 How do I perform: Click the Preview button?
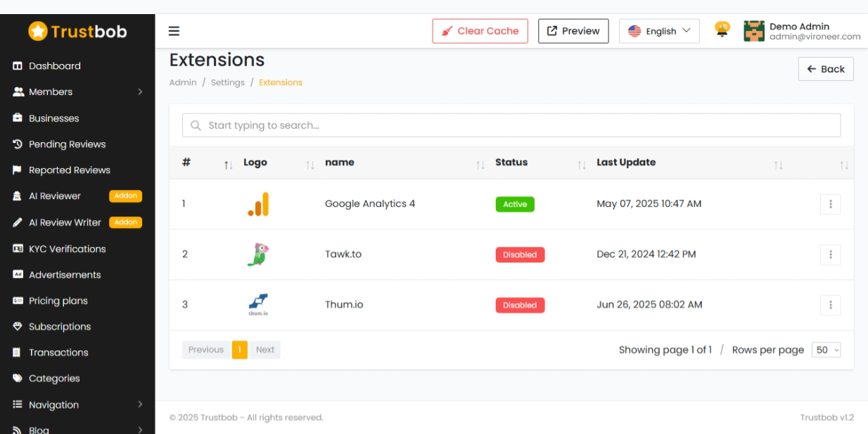coord(573,31)
